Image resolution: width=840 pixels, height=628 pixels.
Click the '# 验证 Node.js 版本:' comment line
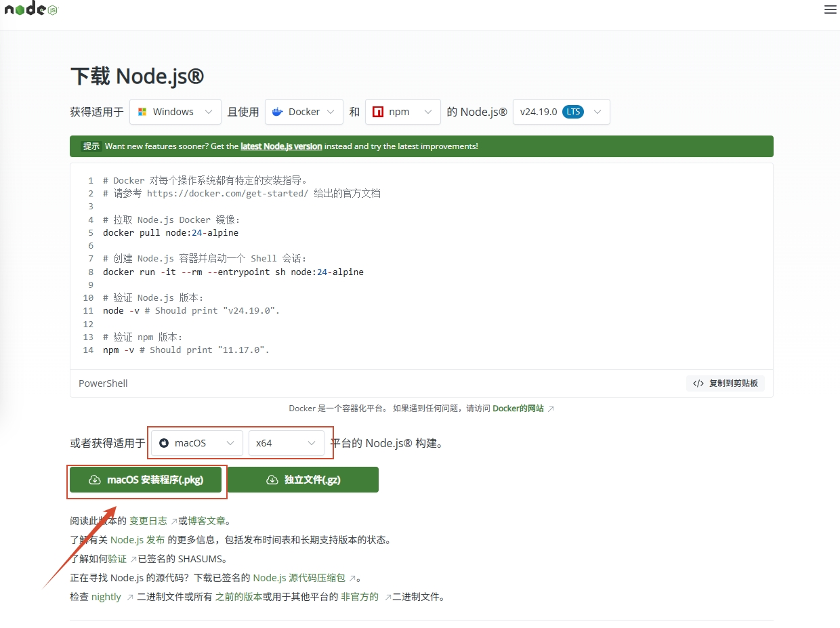(x=153, y=297)
